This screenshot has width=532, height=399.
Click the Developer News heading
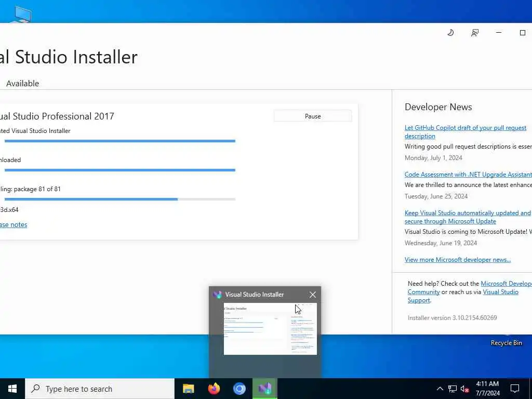pyautogui.click(x=438, y=107)
